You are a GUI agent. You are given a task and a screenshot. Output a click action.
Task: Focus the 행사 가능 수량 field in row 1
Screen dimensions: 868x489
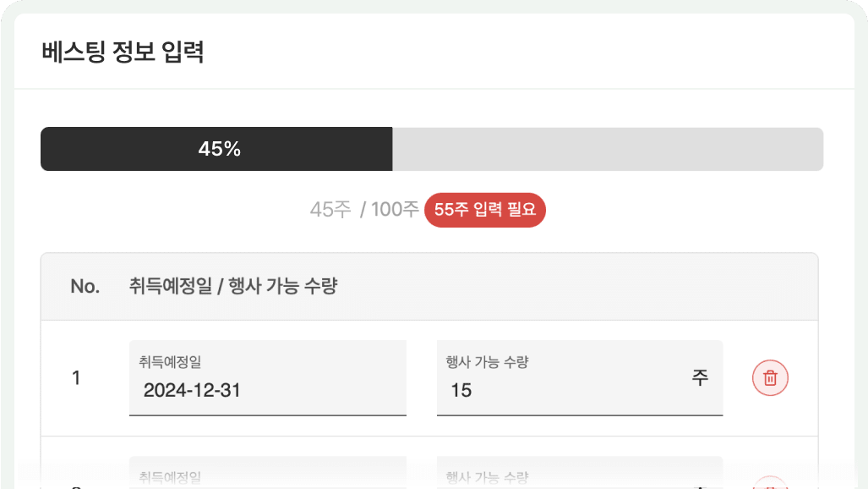(x=566, y=378)
